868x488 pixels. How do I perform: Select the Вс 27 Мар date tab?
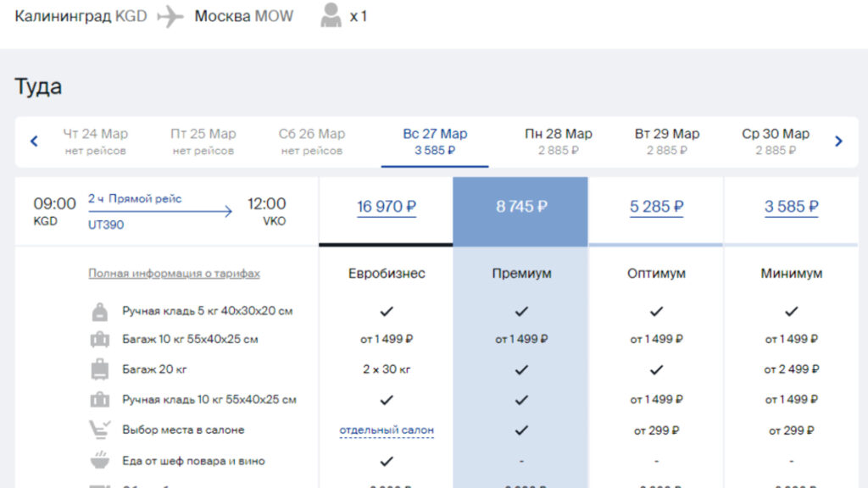pos(435,141)
